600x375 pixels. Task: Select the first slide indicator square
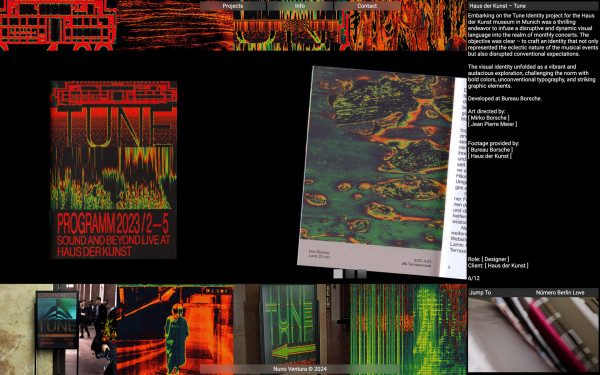point(338,274)
